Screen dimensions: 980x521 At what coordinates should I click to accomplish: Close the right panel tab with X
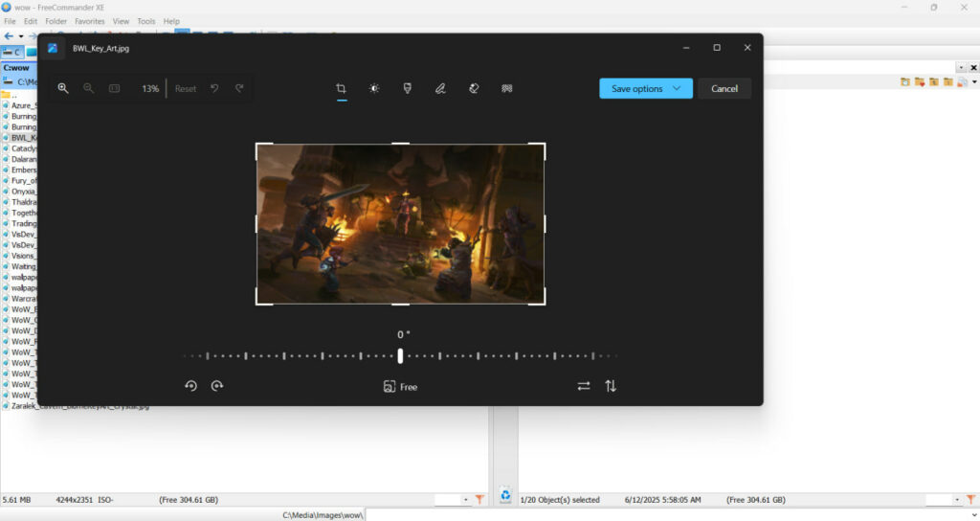[x=973, y=68]
